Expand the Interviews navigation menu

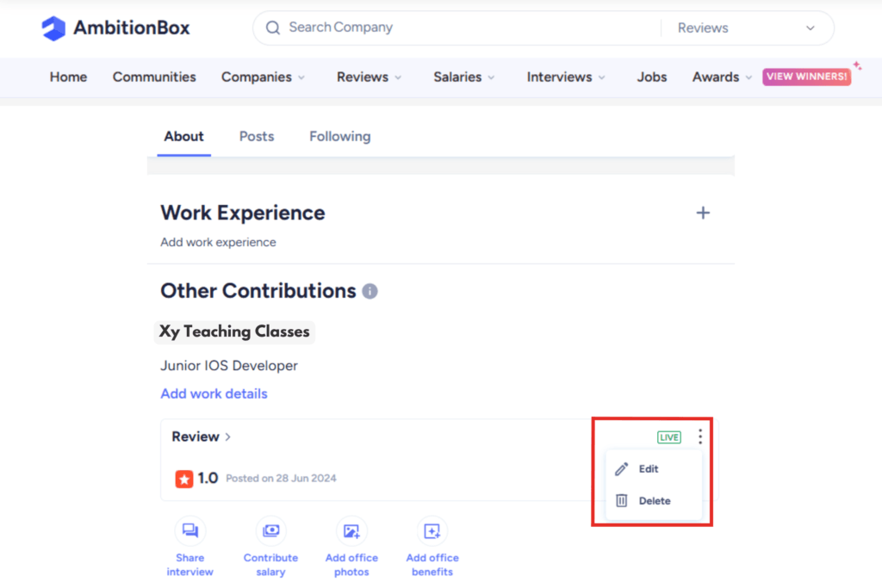pos(566,77)
